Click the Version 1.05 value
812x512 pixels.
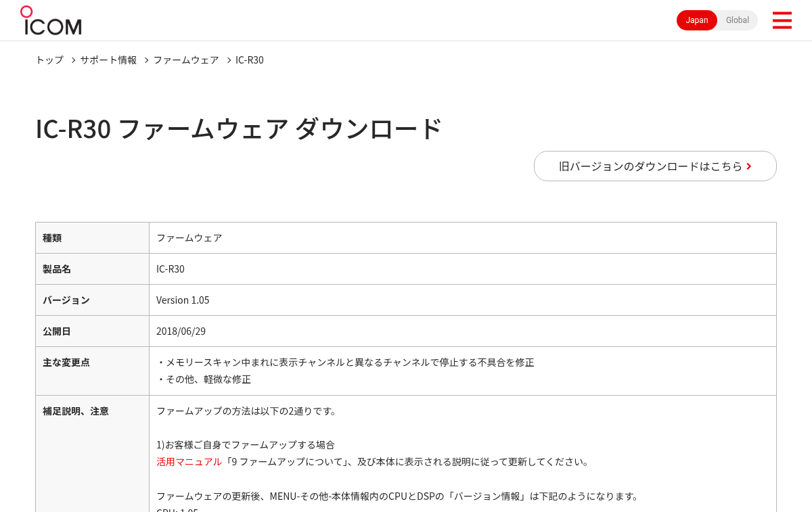point(183,300)
